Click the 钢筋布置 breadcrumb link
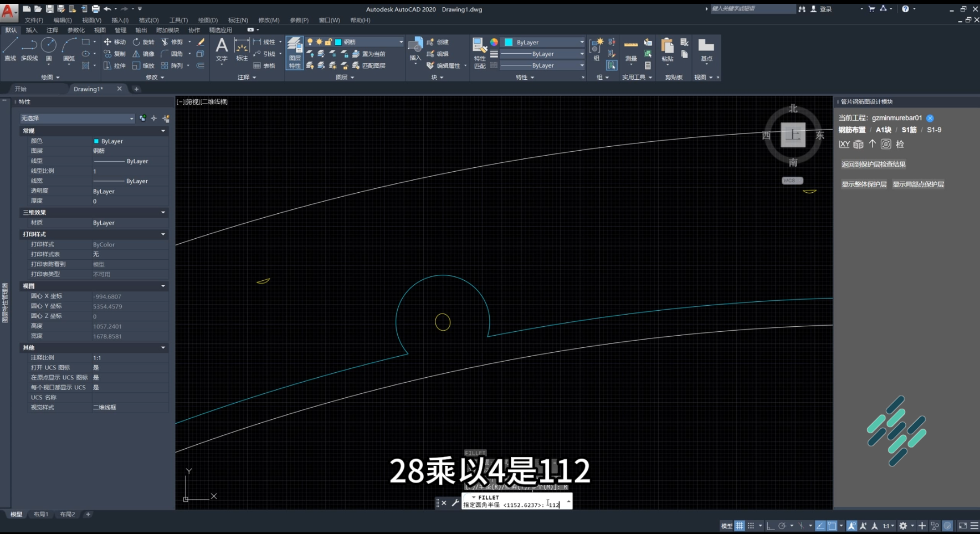 852,130
